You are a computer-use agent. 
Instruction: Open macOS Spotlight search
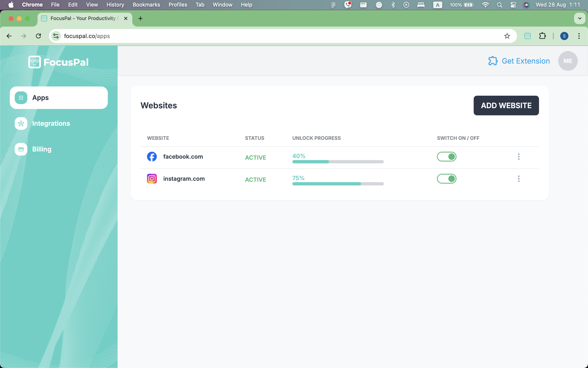(x=499, y=5)
